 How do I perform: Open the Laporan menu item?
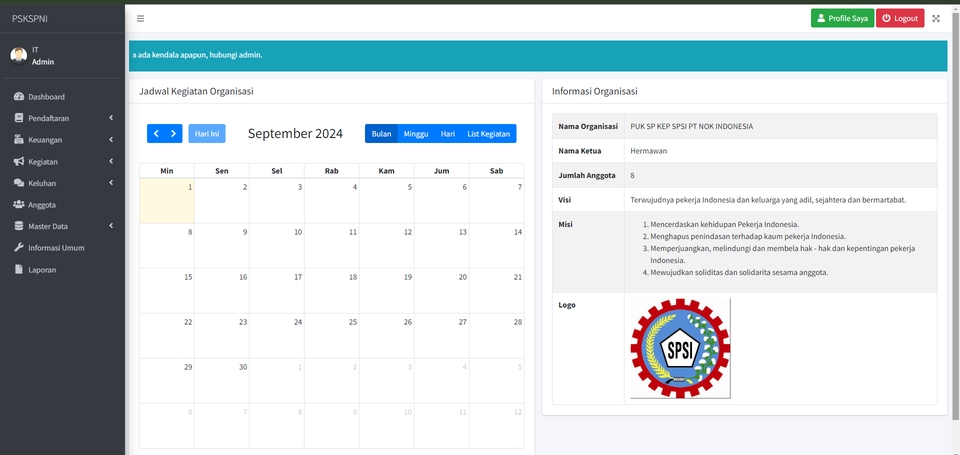point(62,269)
